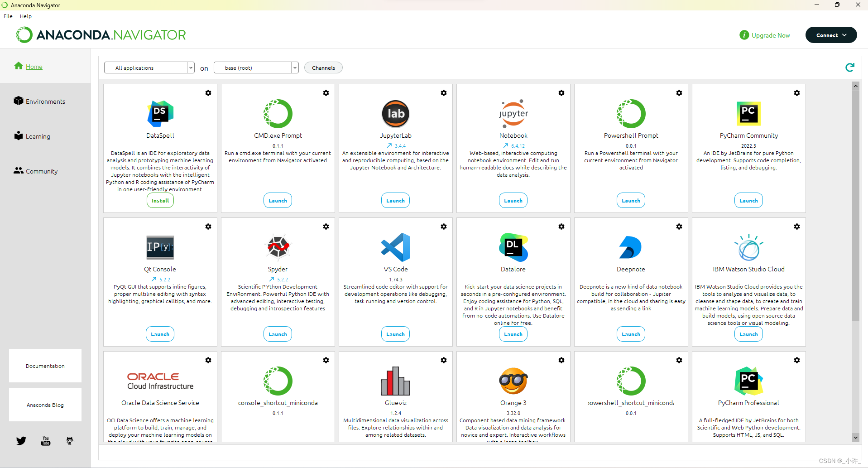Launch IBM Watson Studio Cloud
The image size is (868, 468).
(x=748, y=334)
